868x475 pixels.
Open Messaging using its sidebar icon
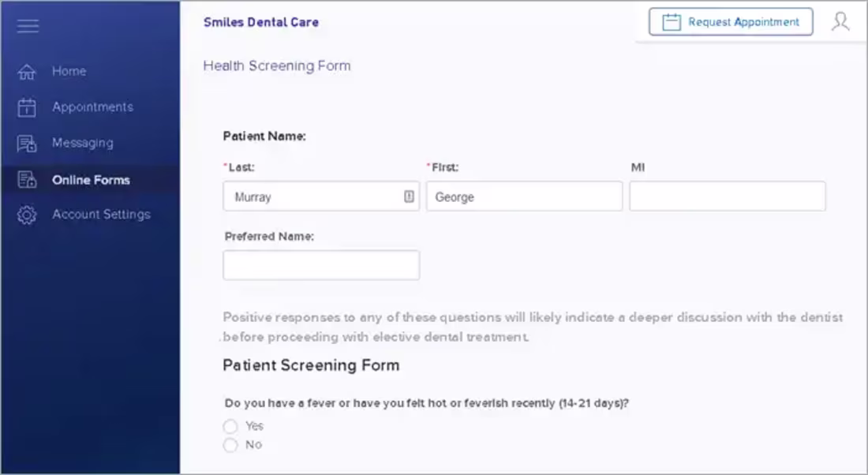28,143
